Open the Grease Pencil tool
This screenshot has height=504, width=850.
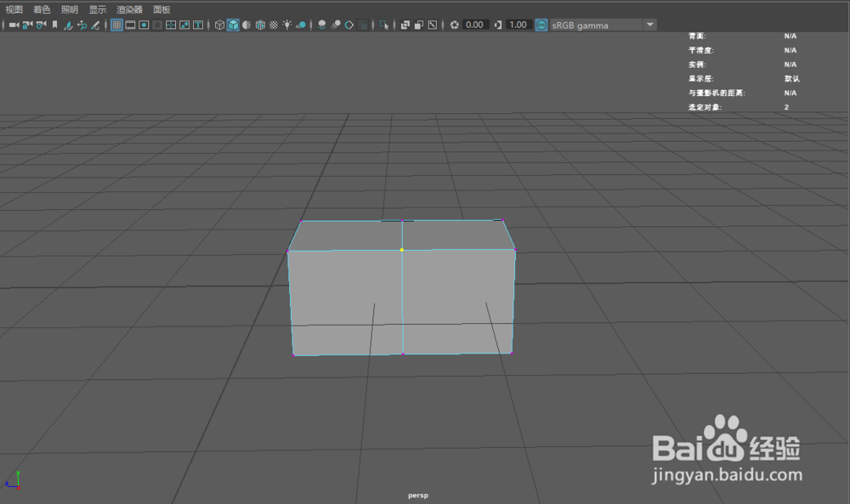95,25
